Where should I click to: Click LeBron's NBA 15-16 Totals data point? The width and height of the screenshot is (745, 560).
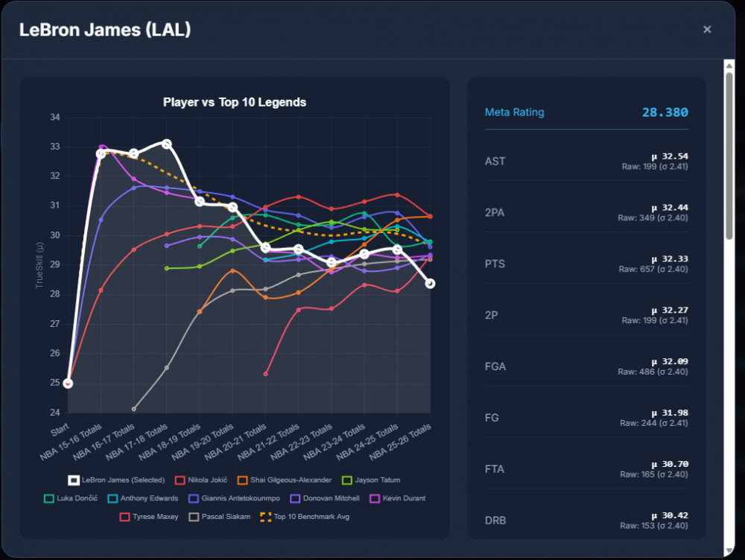[101, 154]
